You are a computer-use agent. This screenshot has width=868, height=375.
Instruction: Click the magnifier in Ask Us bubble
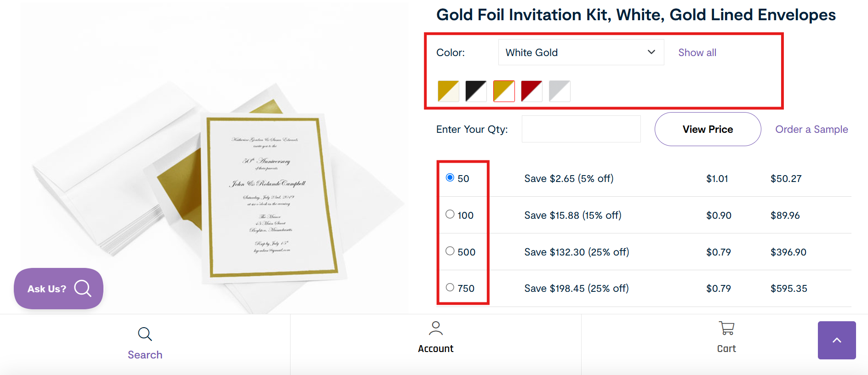click(x=83, y=289)
